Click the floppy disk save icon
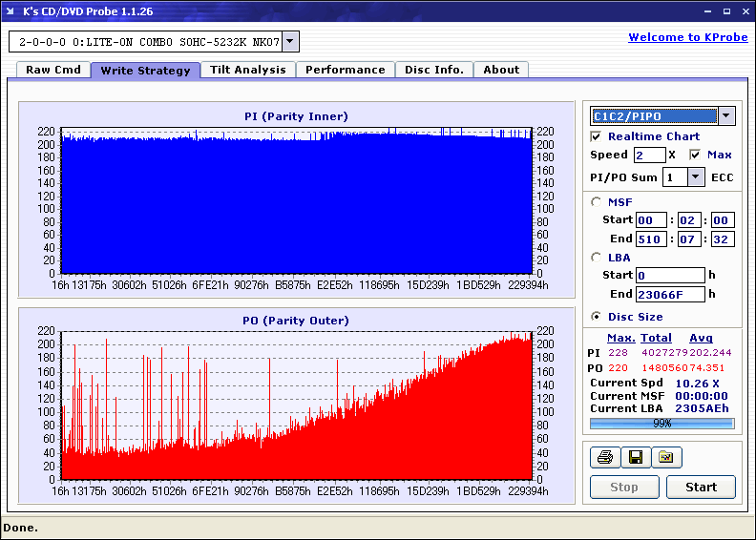The image size is (756, 540). (635, 458)
